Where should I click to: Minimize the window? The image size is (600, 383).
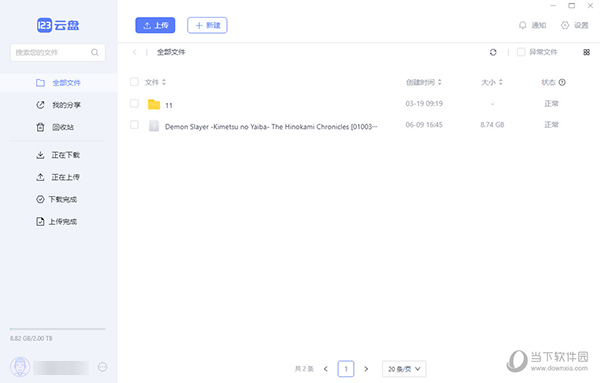pos(553,6)
